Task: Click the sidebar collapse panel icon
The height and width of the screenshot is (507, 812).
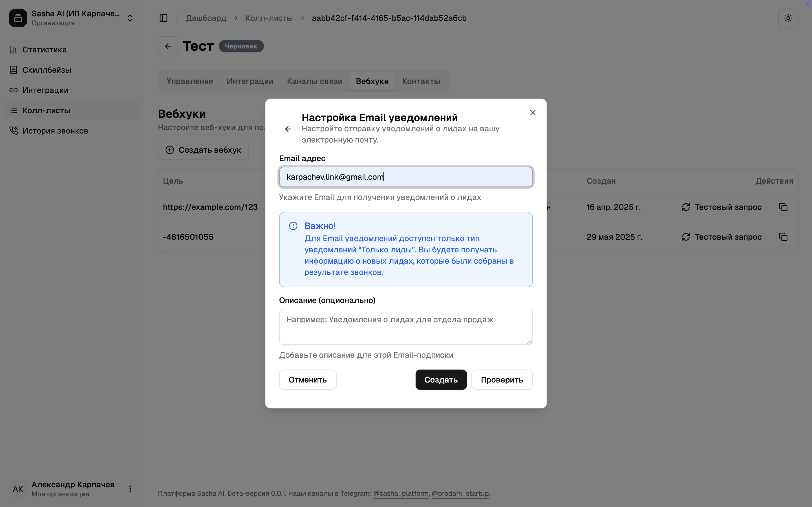Action: 164,18
